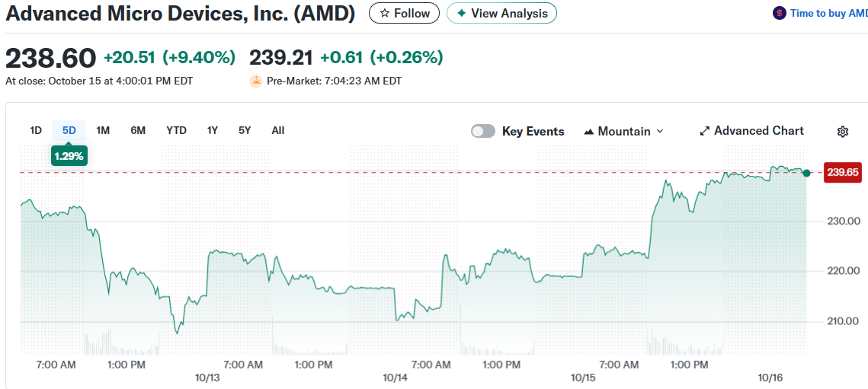Image resolution: width=868 pixels, height=389 pixels.
Task: Open chart settings gear icon
Action: pyautogui.click(x=842, y=132)
